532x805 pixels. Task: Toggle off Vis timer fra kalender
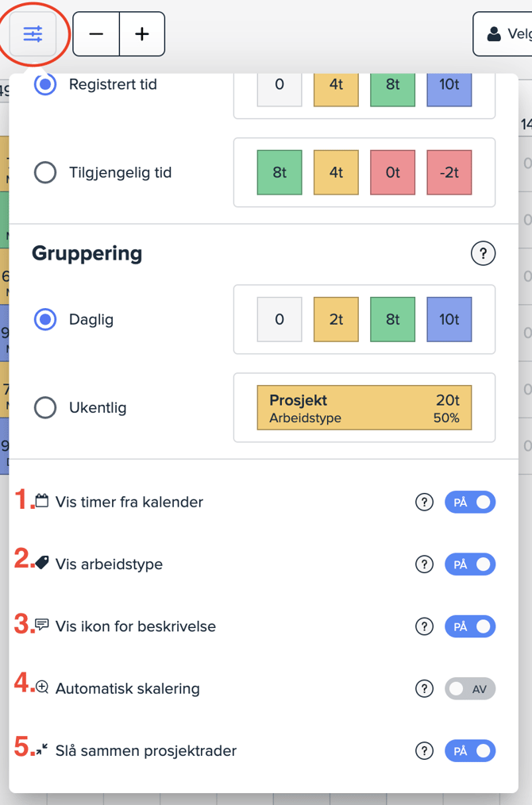[x=470, y=502]
